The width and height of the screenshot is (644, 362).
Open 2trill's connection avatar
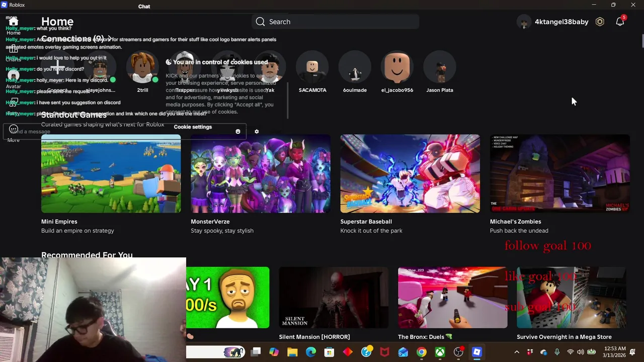pyautogui.click(x=142, y=67)
